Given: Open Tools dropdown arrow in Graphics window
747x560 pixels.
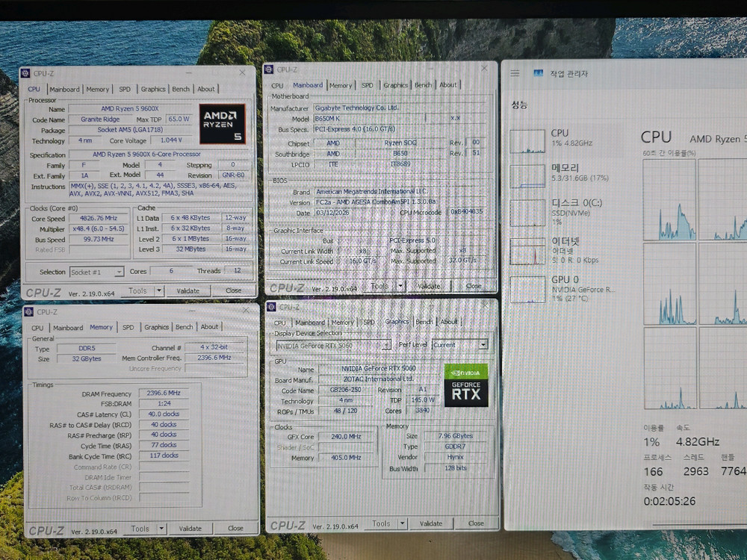Looking at the screenshot, I should [x=403, y=523].
